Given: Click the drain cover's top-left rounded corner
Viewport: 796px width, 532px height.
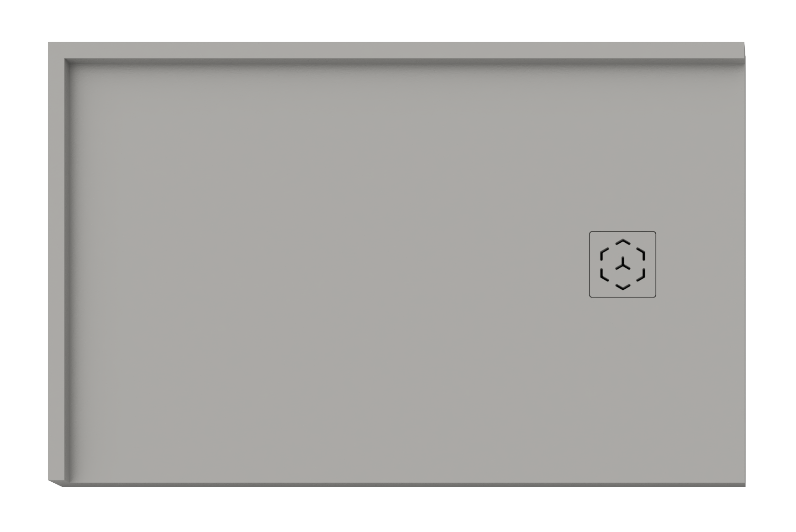Looking at the screenshot, I should click(x=591, y=233).
